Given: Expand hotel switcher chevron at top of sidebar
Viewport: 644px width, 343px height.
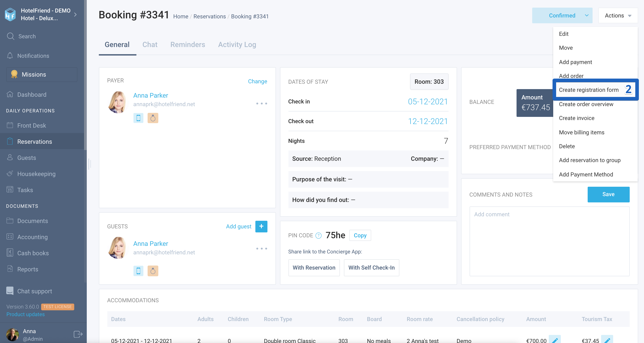Looking at the screenshot, I should point(76,15).
